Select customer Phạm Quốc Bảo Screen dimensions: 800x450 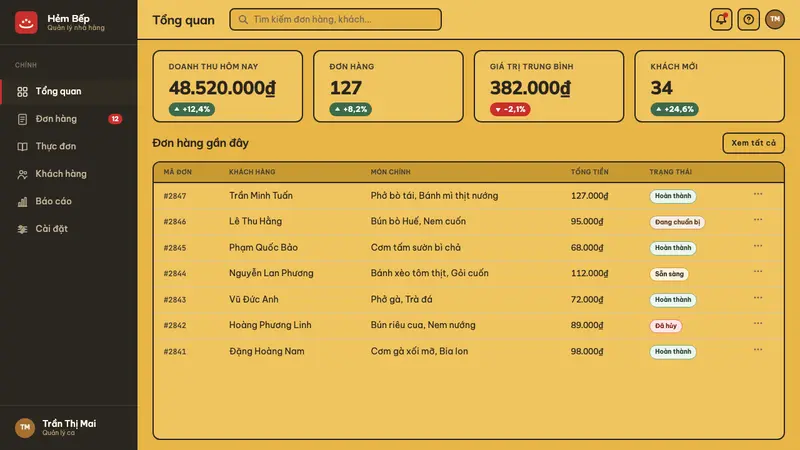tap(263, 247)
